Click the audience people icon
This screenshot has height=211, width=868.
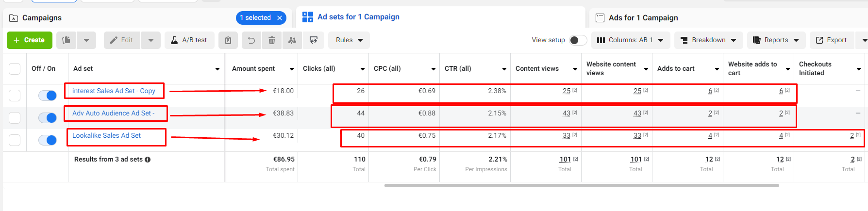292,40
